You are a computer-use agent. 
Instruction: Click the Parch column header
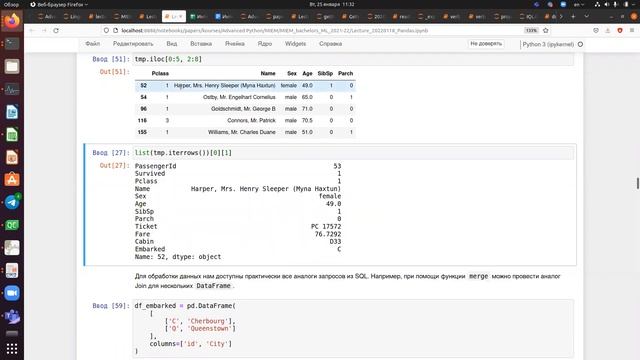coord(345,73)
